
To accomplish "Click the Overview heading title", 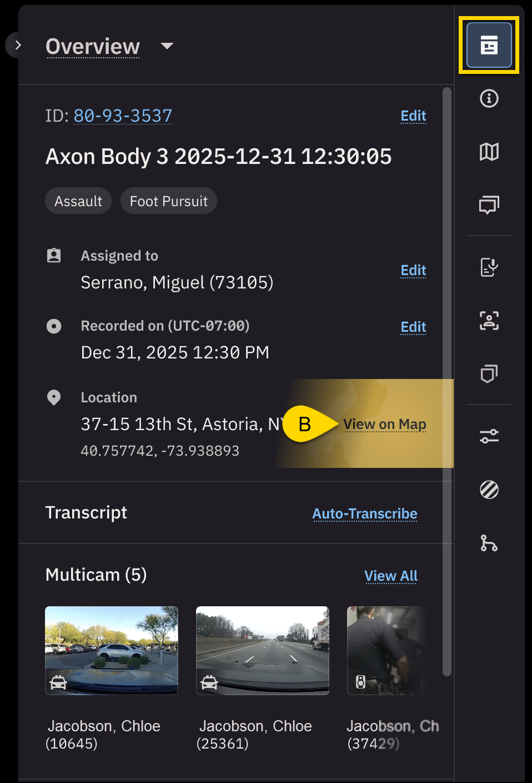I will (x=93, y=47).
